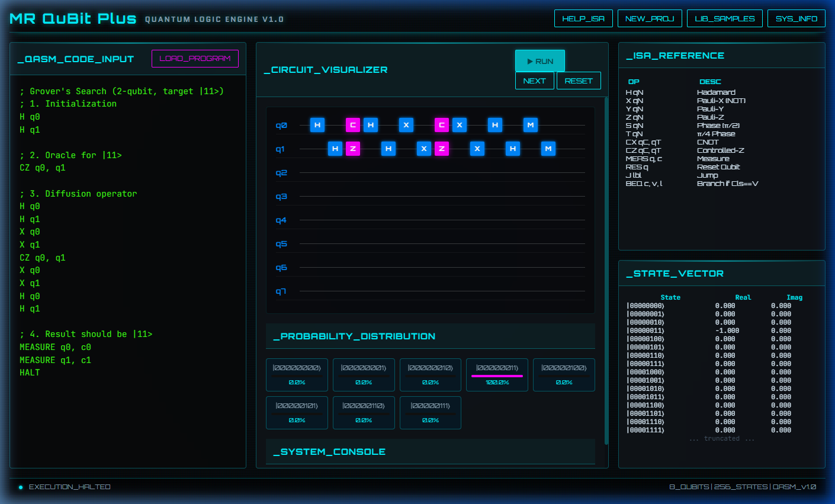Click inside the QASM code input editor

(128, 271)
